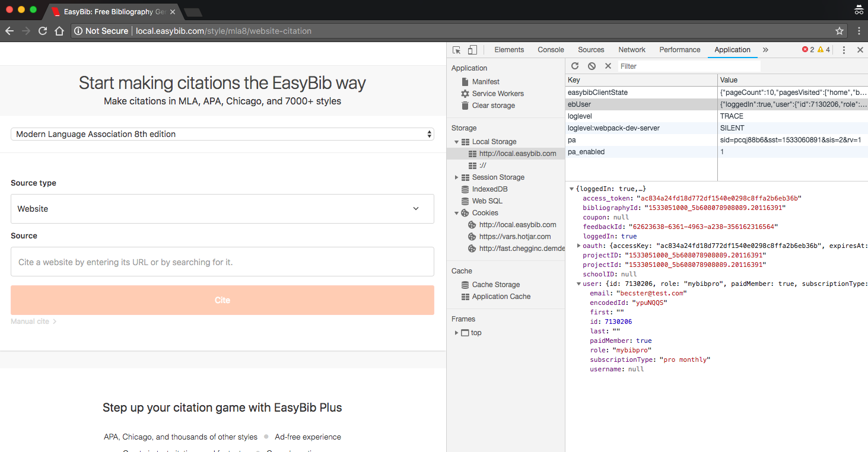Select the loglevel storage row

point(717,116)
